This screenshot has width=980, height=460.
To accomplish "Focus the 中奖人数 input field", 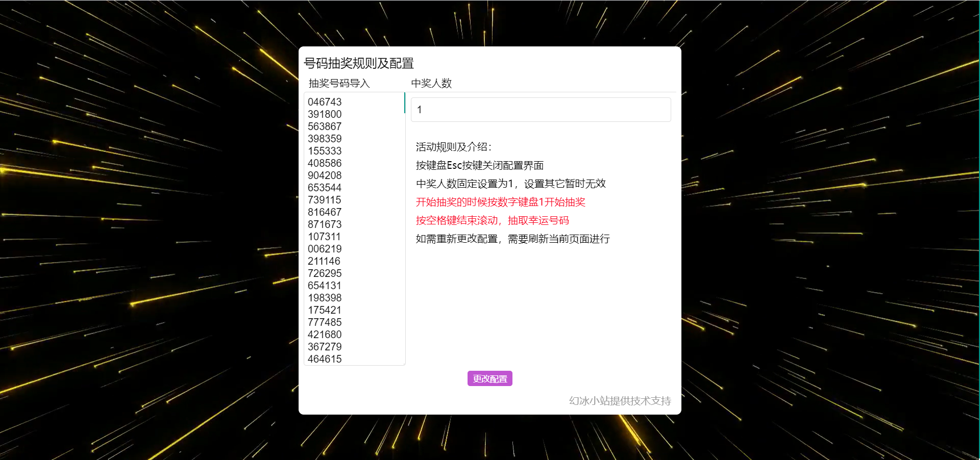I will coord(541,110).
